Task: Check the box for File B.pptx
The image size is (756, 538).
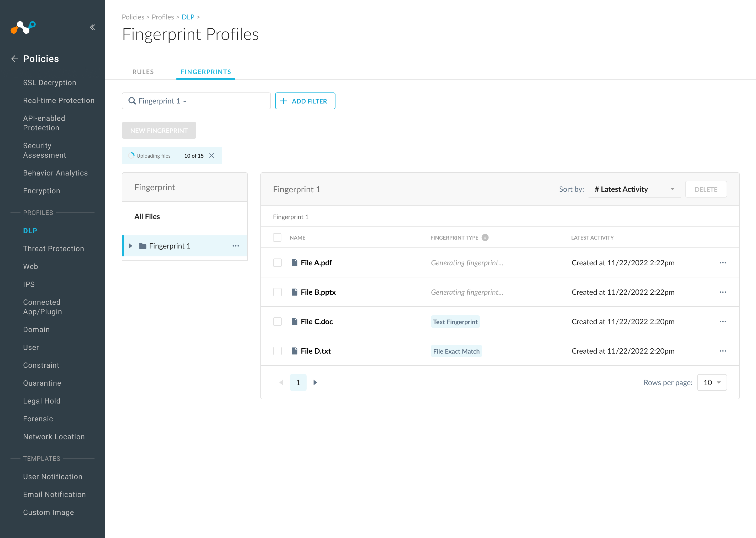Action: tap(277, 292)
